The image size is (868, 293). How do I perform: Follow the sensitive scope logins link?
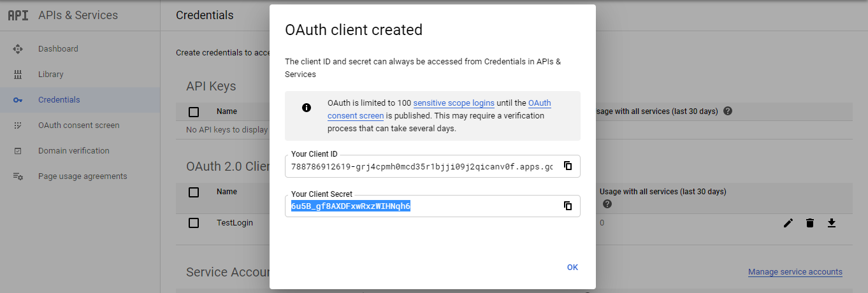(x=454, y=103)
